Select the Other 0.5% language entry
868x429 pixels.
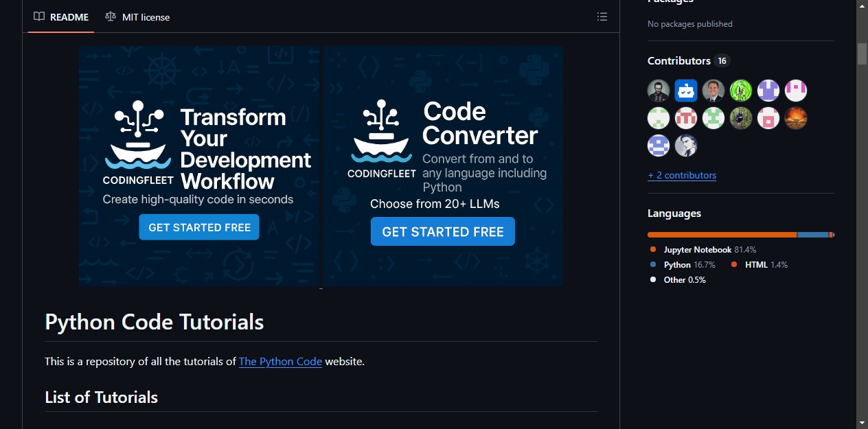tap(678, 279)
